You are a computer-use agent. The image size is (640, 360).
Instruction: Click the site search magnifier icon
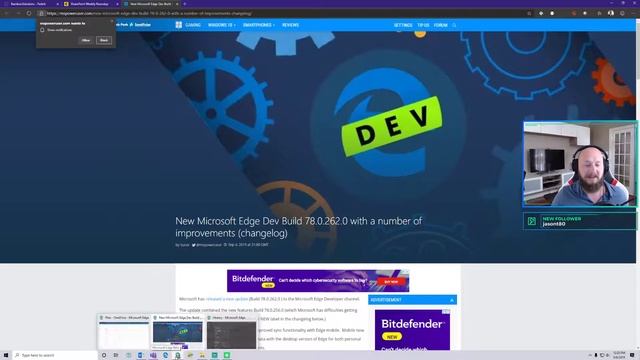454,25
